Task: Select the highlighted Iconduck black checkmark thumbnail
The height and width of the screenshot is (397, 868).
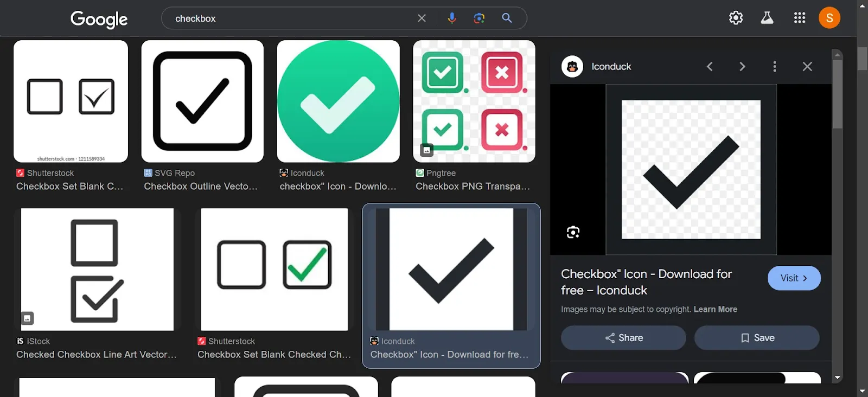Action: (451, 270)
